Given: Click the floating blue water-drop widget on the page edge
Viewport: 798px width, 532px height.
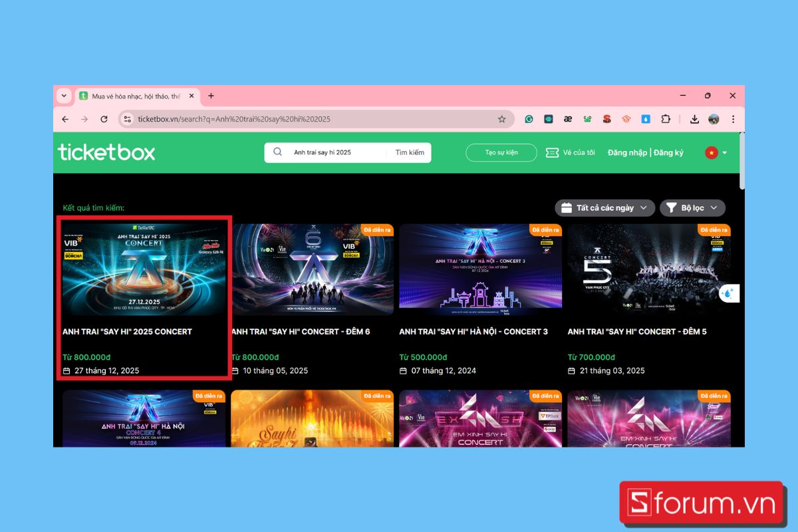Looking at the screenshot, I should [730, 293].
